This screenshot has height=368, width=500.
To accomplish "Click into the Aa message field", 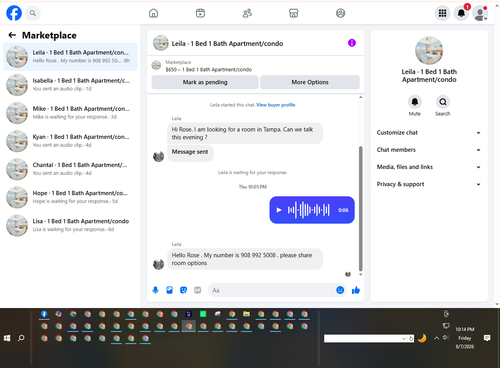I will coord(272,290).
